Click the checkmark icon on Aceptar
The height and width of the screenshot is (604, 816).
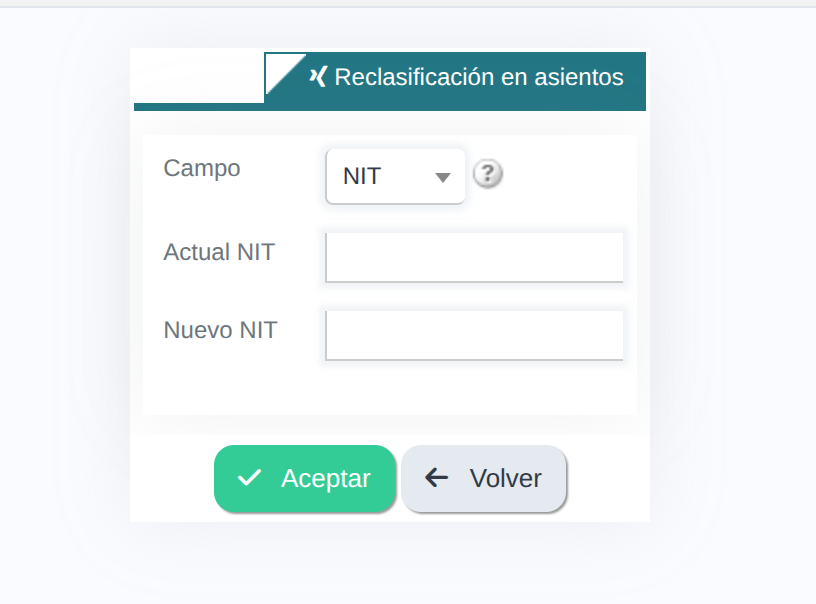click(249, 478)
